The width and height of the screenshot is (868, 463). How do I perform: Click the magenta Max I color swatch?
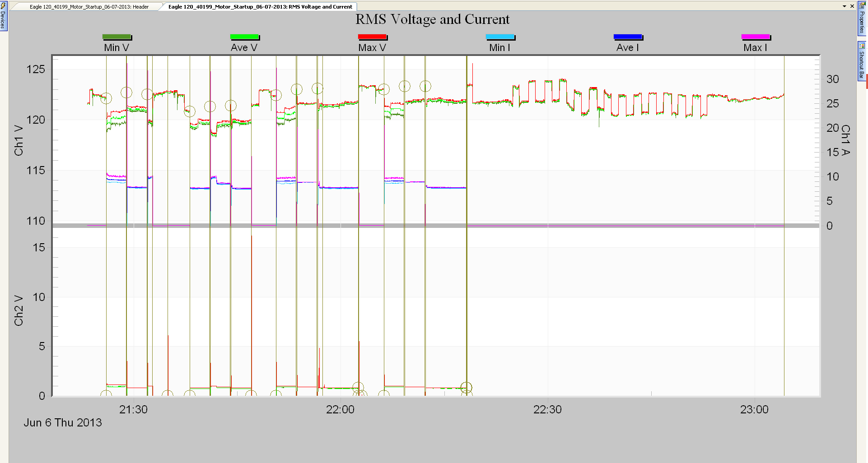[756, 37]
